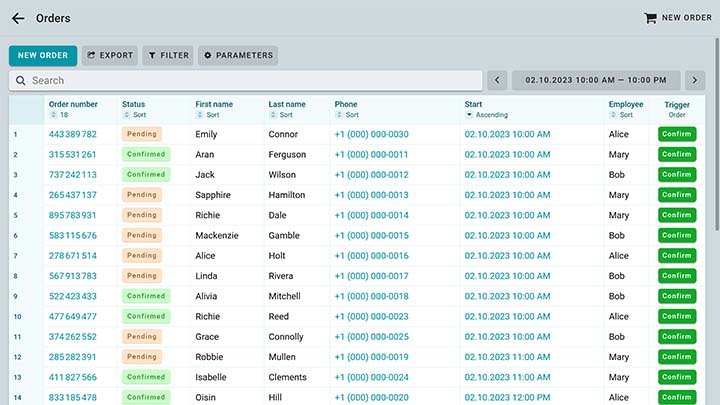This screenshot has width=720, height=405.
Task: Confirm Emily Connor's pending order
Action: tap(677, 134)
